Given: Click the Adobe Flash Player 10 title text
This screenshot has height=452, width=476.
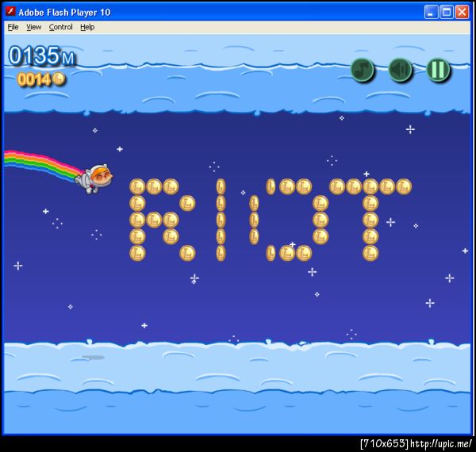Looking at the screenshot, I should [x=64, y=12].
